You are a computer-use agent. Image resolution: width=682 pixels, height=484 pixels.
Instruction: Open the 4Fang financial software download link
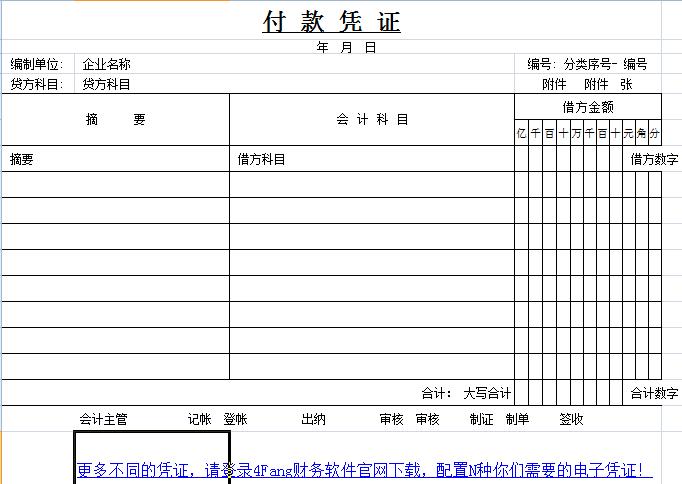364,470
